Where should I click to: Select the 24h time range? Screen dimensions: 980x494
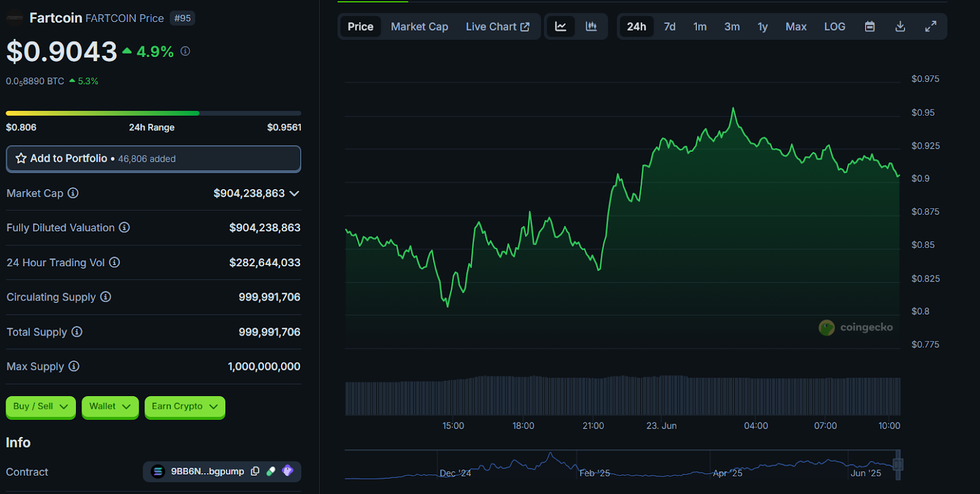(636, 26)
